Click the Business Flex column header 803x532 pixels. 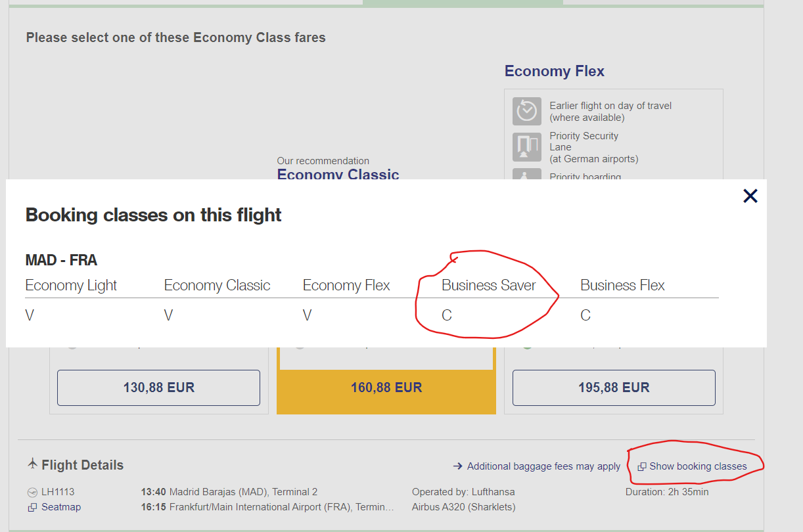point(622,286)
